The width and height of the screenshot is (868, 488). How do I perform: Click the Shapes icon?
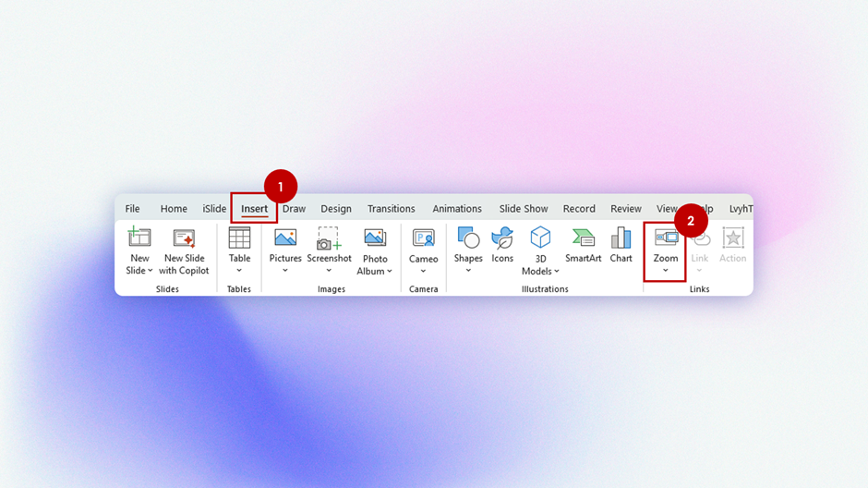[468, 238]
